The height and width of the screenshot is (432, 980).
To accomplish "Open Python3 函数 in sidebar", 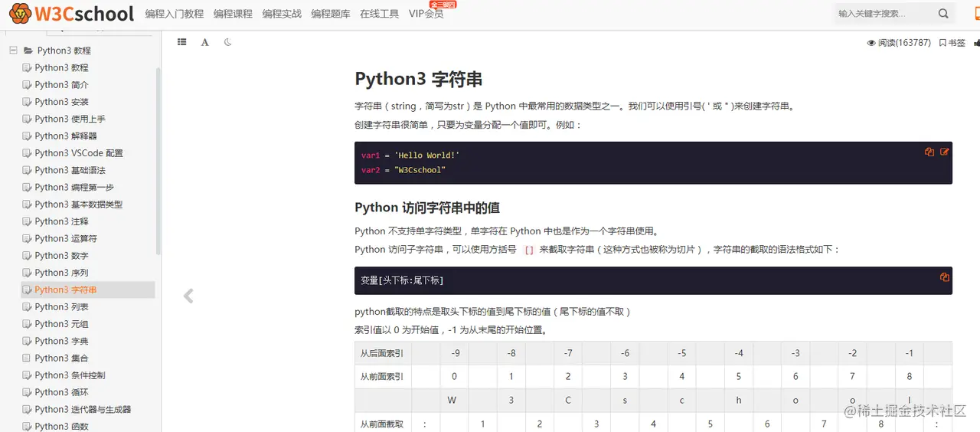I will (x=61, y=427).
